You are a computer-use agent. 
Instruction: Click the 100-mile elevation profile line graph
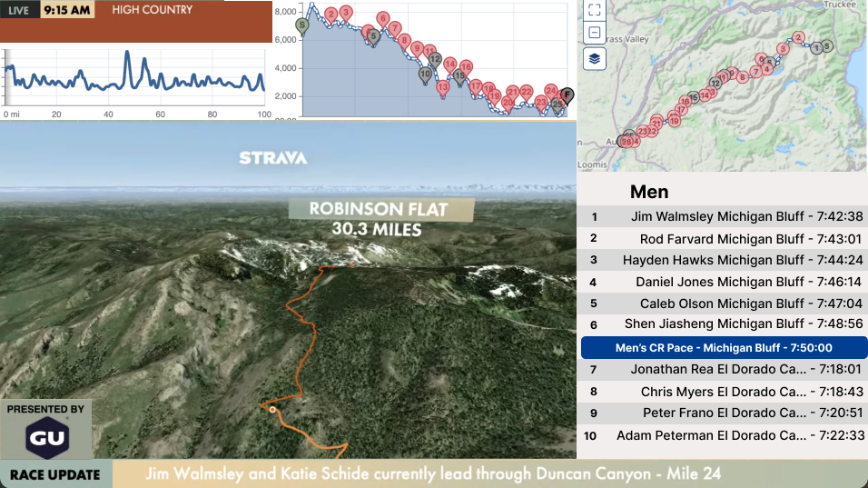[134, 77]
